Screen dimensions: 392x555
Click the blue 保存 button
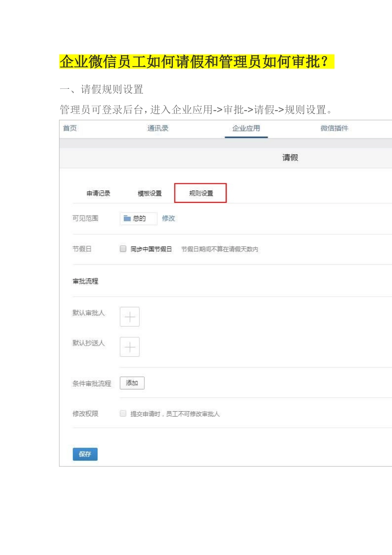[x=85, y=454]
